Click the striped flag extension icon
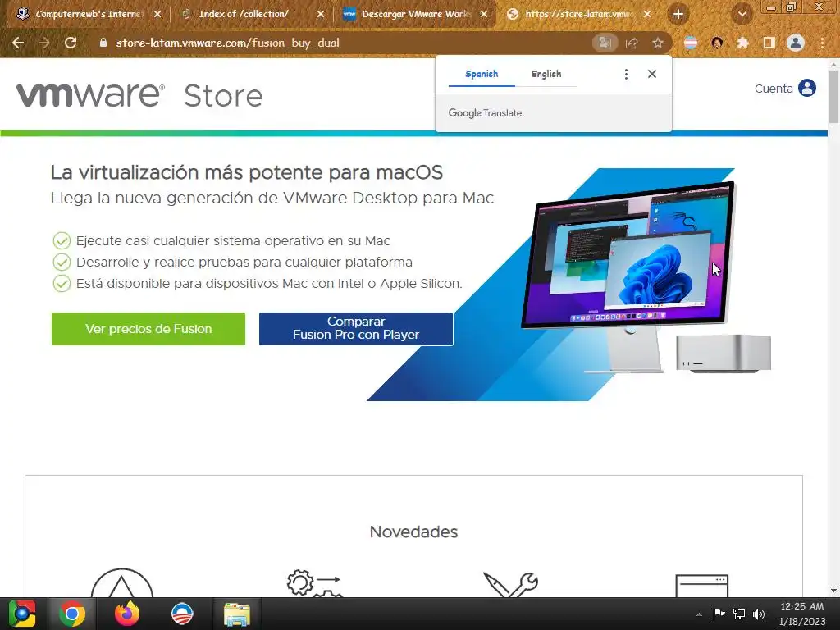 click(691, 43)
